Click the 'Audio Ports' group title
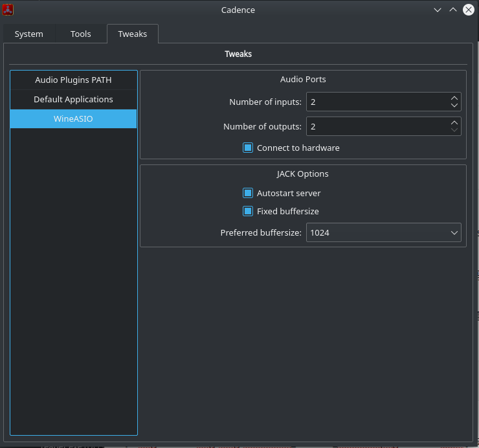Screen dimensions: 479x448 click(x=303, y=80)
